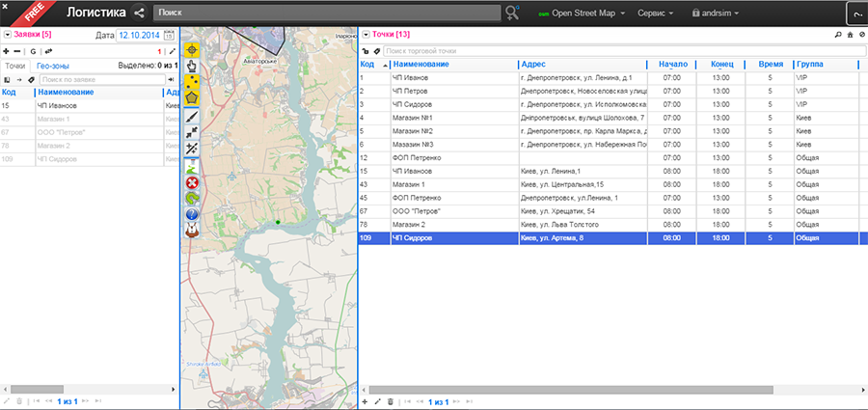Viewport: 868px width, 410px height.
Task: Click the magic wand map tool
Action: click(192, 148)
